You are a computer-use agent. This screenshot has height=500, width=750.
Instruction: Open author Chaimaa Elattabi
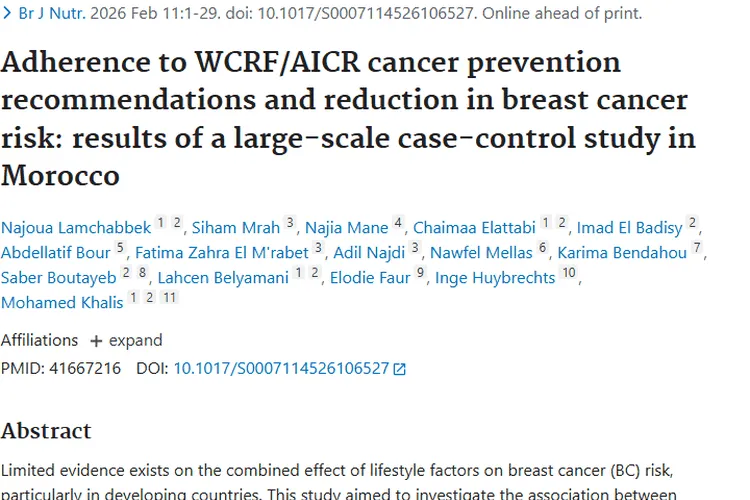click(475, 228)
